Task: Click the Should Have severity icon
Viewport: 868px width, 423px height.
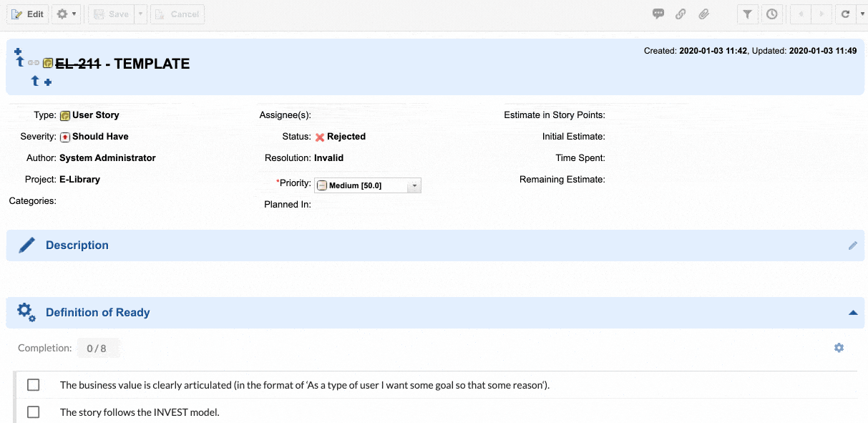Action: pos(65,137)
